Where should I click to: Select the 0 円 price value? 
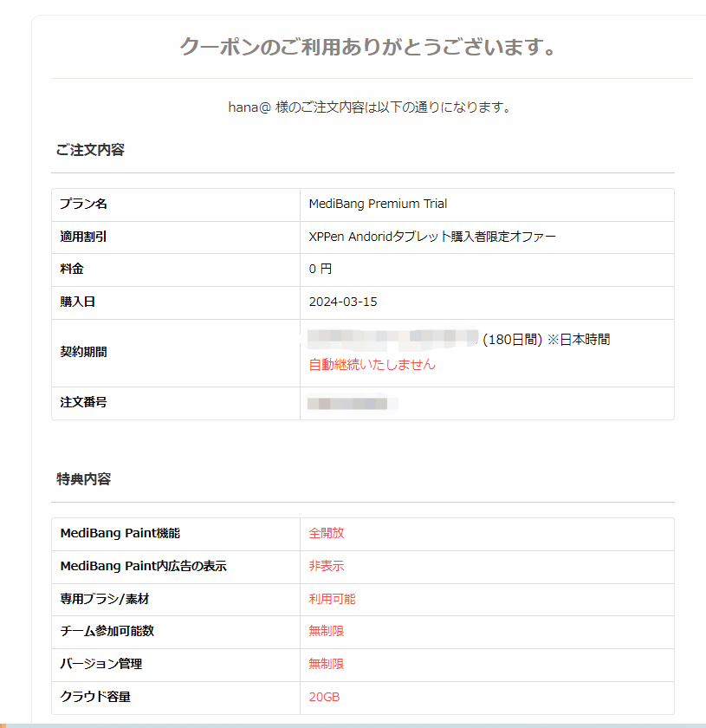coord(321,269)
